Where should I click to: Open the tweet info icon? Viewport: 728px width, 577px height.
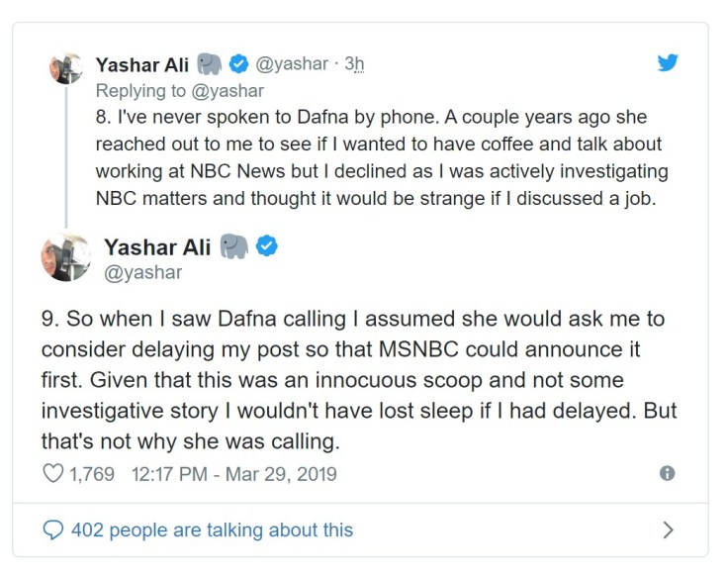[x=667, y=474]
